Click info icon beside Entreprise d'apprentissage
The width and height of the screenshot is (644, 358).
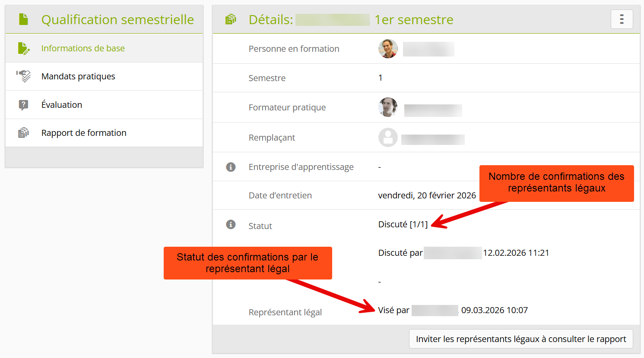231,167
